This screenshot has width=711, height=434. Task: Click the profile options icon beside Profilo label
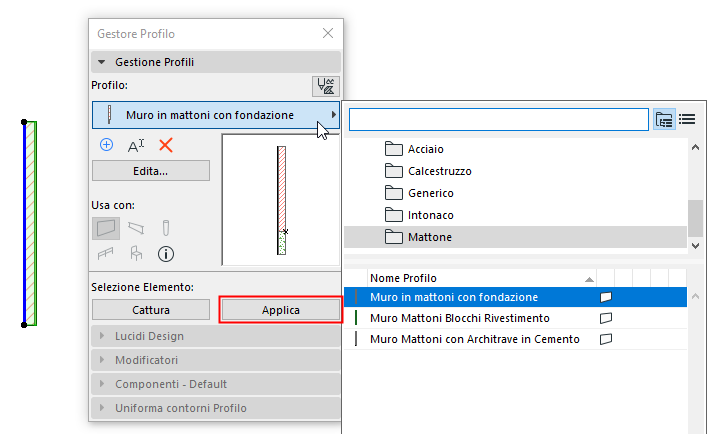325,86
